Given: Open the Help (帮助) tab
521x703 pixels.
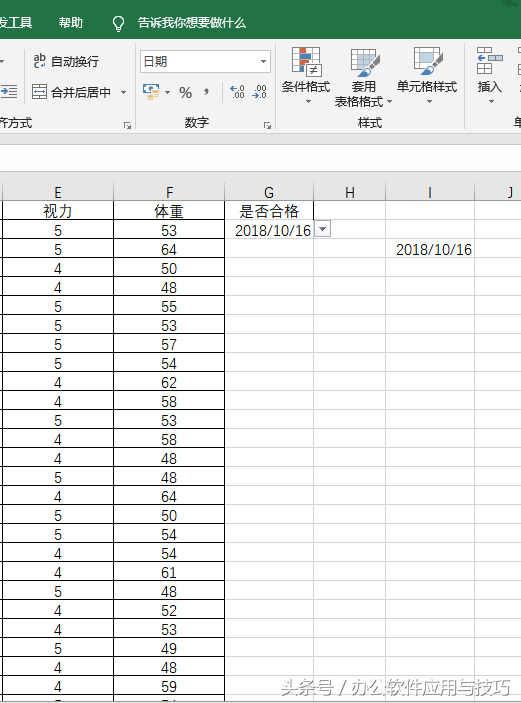Looking at the screenshot, I should coord(71,22).
